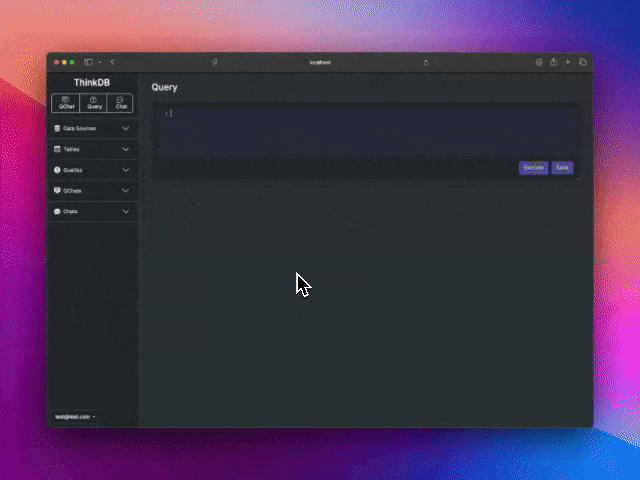The height and width of the screenshot is (480, 640).
Task: Click the Tables grid icon
Action: (57, 149)
